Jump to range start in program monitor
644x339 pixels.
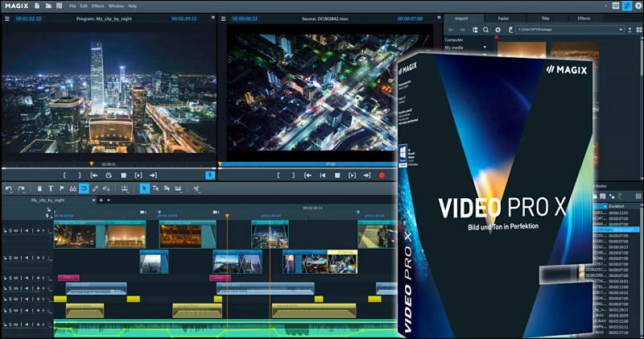(x=94, y=176)
